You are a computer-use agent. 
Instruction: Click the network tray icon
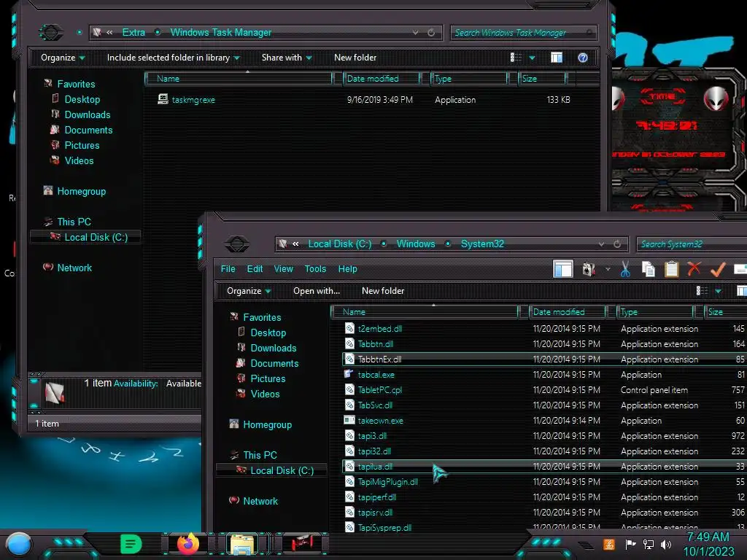648,544
